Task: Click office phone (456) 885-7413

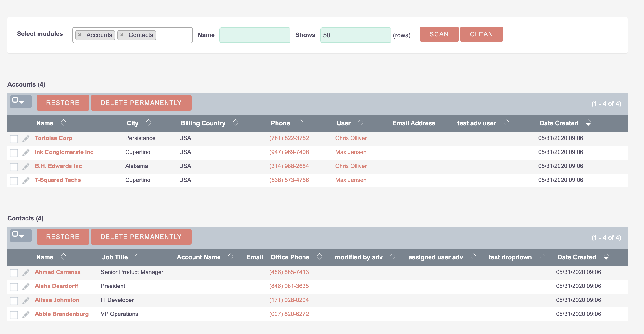Action: pyautogui.click(x=289, y=272)
